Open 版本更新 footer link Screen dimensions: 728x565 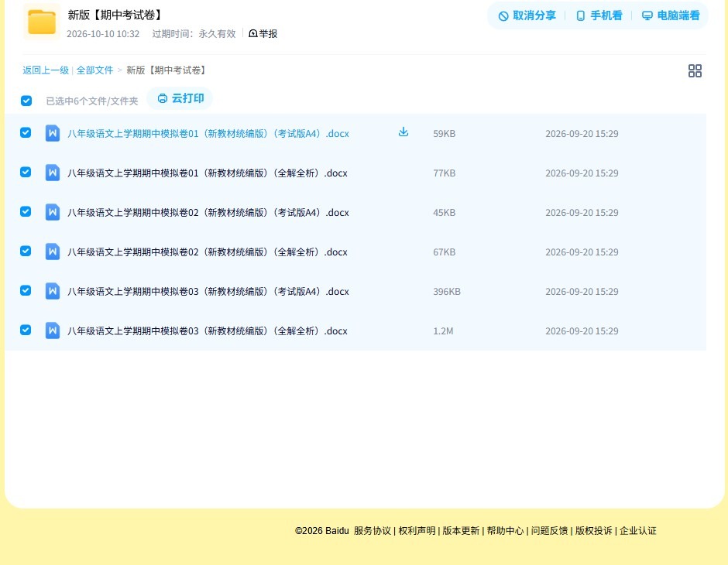pos(461,531)
